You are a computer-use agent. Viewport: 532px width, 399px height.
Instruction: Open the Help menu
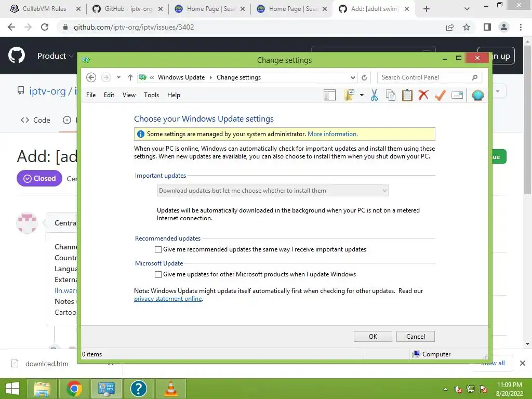tap(174, 95)
